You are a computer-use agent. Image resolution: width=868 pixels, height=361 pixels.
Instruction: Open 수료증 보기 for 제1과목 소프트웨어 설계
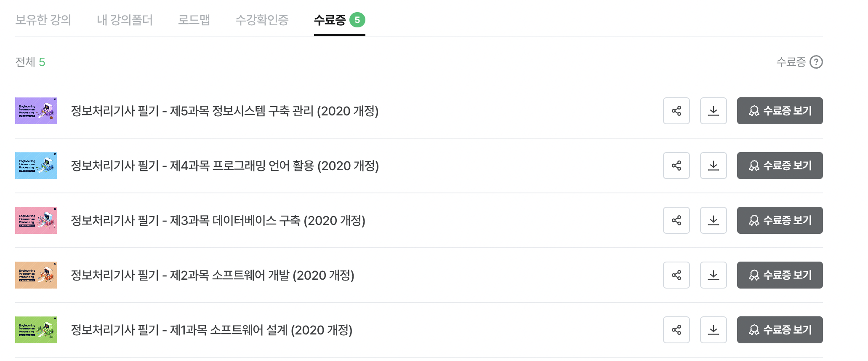[780, 330]
